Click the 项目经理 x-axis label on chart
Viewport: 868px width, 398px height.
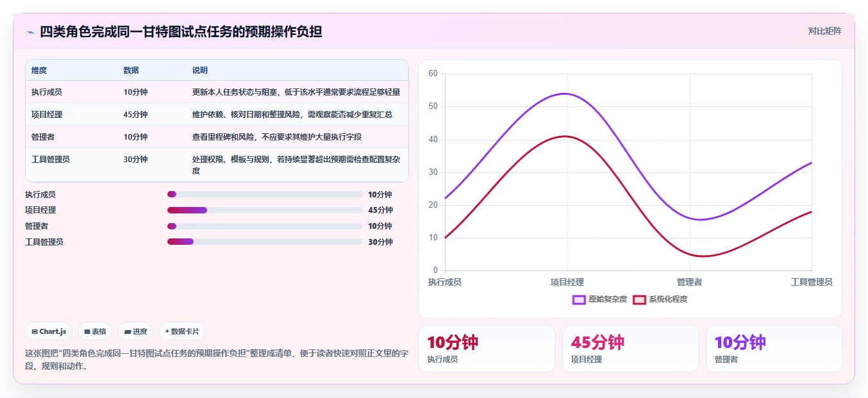click(567, 282)
